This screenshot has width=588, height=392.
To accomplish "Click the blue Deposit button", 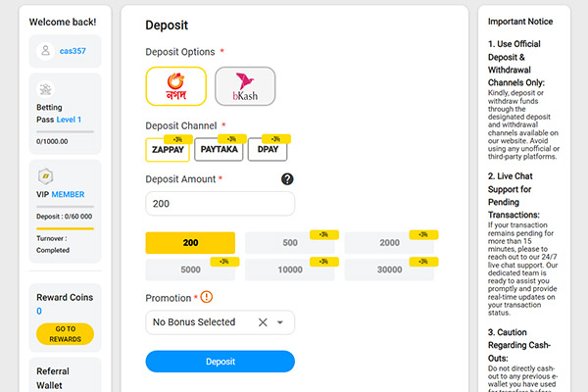I will coord(220,362).
